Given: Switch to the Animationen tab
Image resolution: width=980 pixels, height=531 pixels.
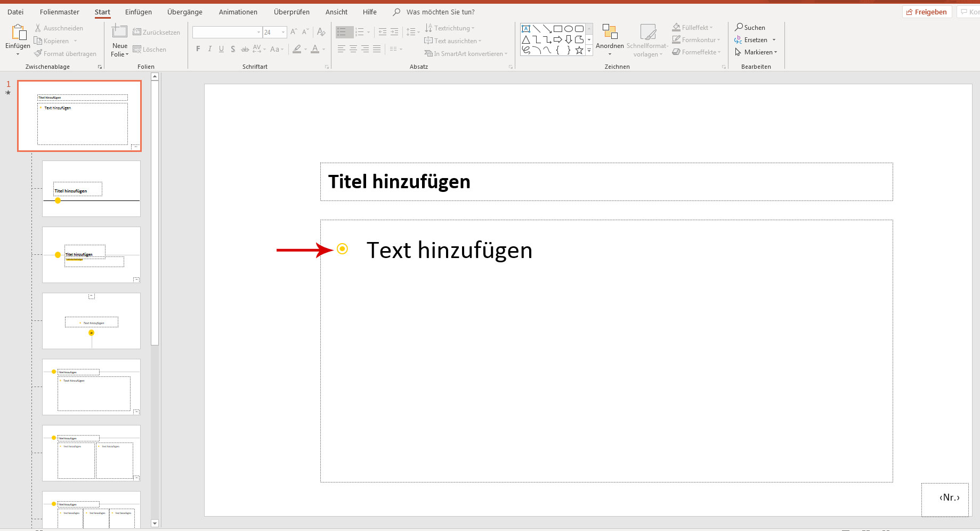Looking at the screenshot, I should pos(238,12).
